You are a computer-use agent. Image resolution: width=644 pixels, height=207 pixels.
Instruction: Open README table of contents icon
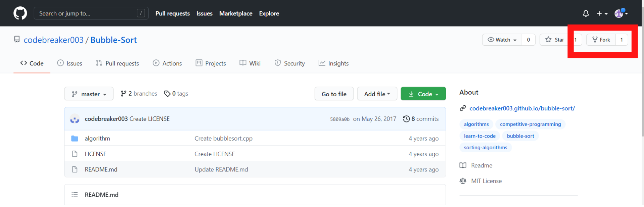coord(74,195)
